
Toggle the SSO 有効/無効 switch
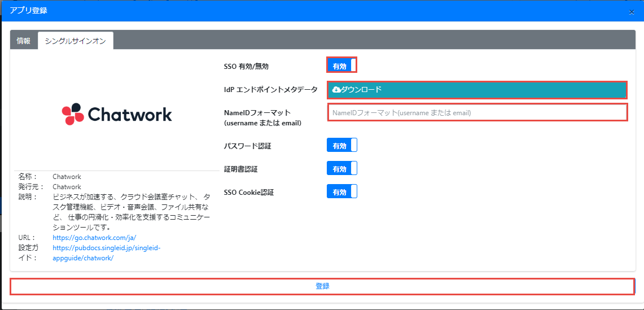341,66
